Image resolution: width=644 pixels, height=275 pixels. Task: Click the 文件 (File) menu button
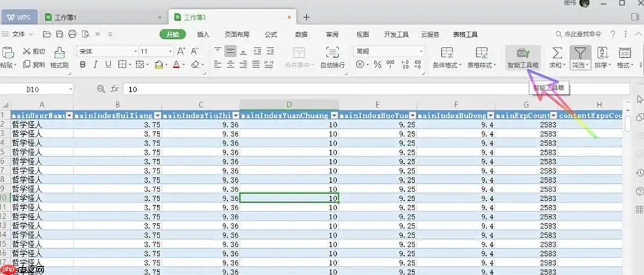19,34
